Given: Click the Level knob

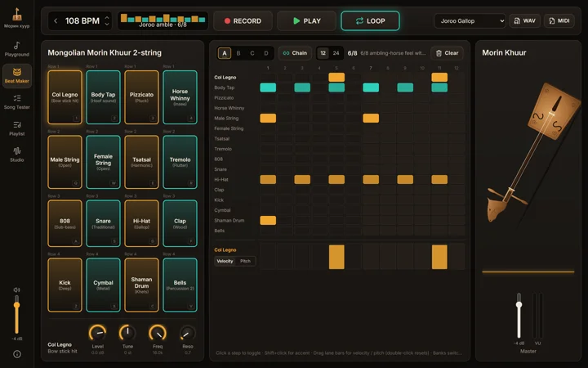Looking at the screenshot, I should [x=97, y=333].
